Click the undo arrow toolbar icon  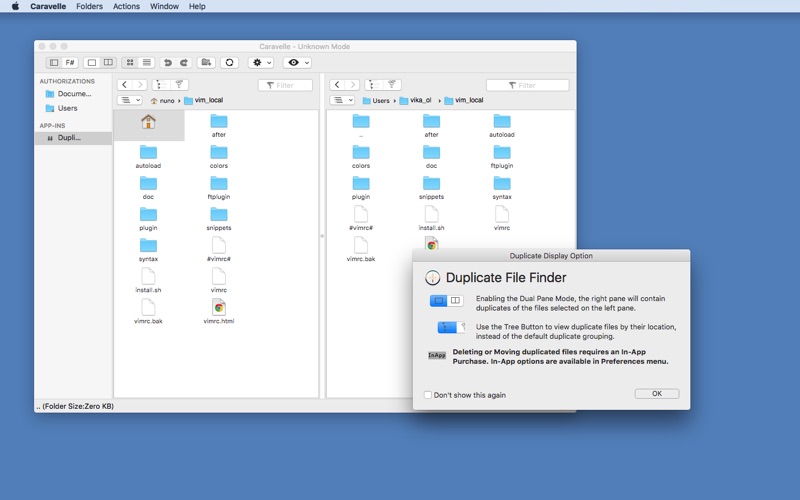pos(168,63)
